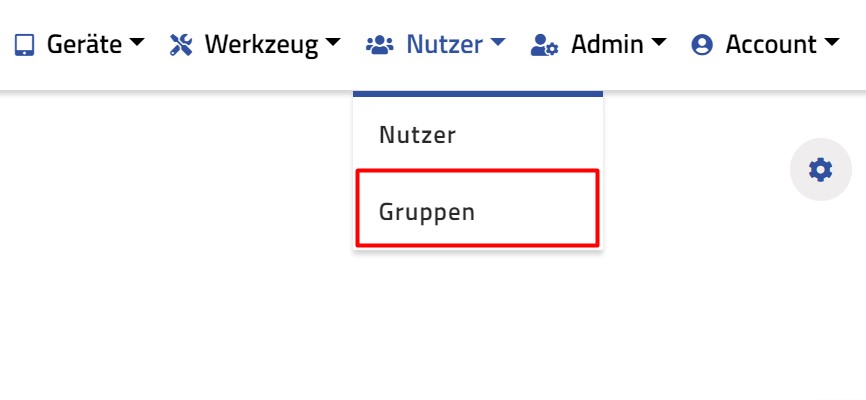The width and height of the screenshot is (866, 400).
Task: Click the user-cog icon beside Admin
Action: pos(544,44)
